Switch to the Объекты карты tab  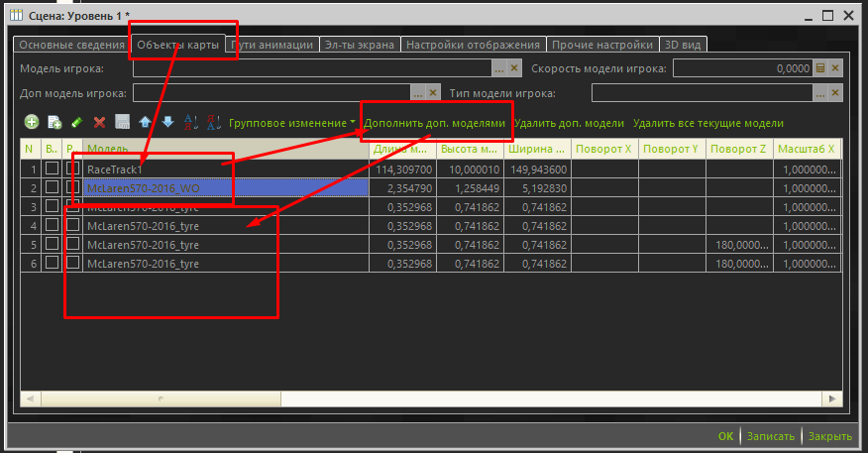[177, 45]
